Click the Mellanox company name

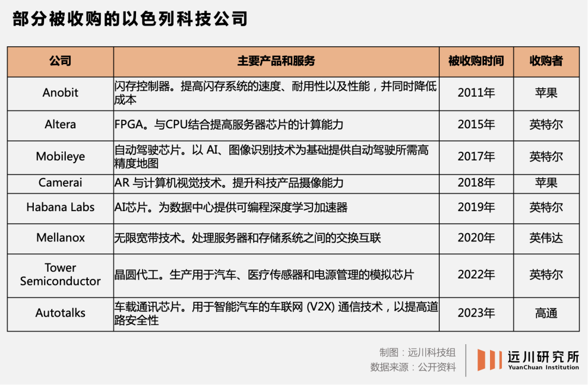(x=60, y=238)
